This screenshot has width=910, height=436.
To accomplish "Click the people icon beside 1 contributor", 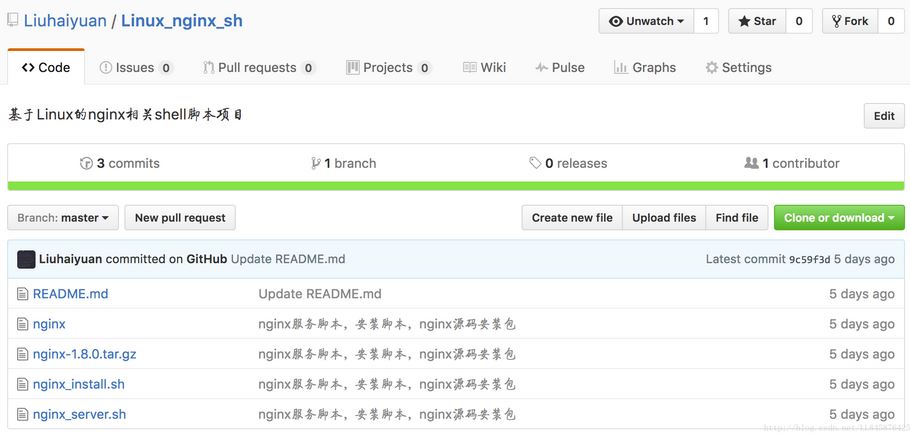I will (x=752, y=164).
